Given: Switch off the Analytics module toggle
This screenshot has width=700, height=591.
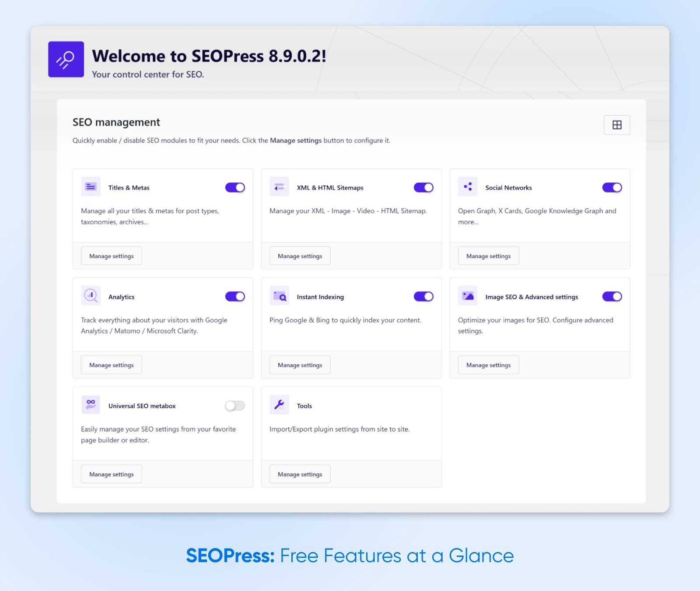Looking at the screenshot, I should click(x=235, y=297).
